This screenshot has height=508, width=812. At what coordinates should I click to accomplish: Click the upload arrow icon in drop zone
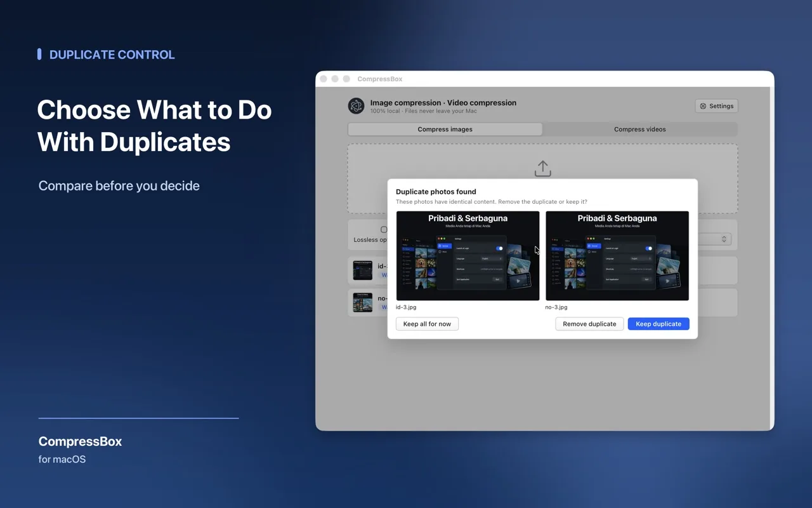point(542,168)
